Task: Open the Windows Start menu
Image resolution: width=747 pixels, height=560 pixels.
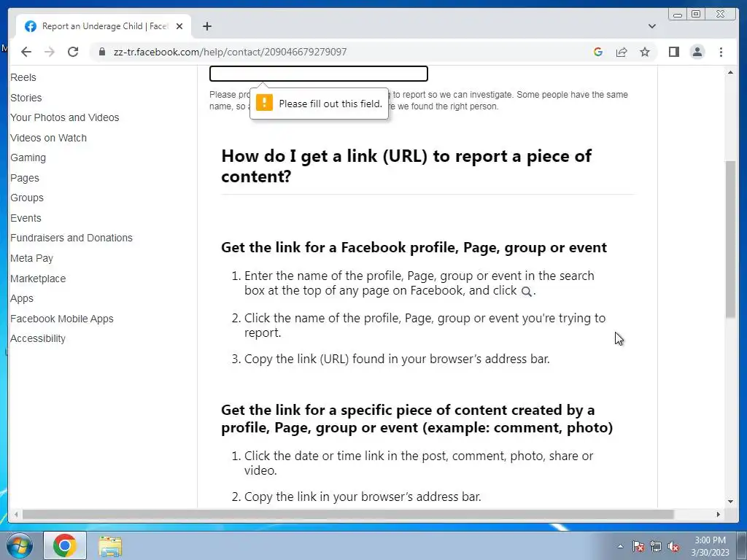Action: (x=20, y=545)
